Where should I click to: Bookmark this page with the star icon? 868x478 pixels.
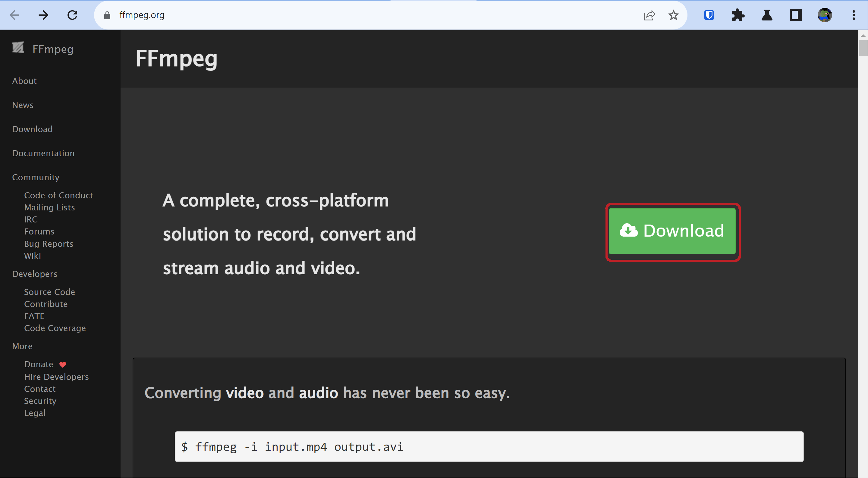pyautogui.click(x=673, y=15)
